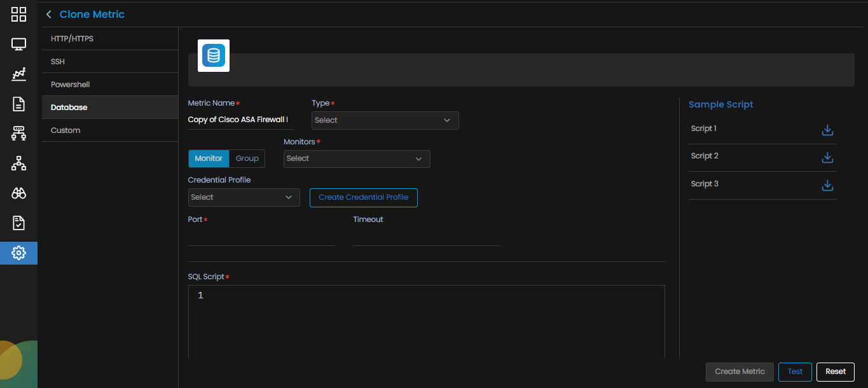Image resolution: width=868 pixels, height=388 pixels.
Task: Click the 'Script 2' label
Action: (x=705, y=156)
